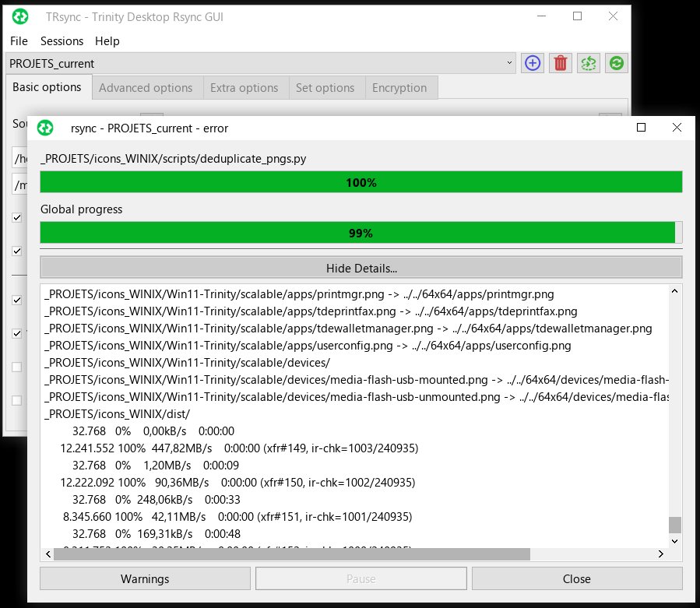Click the add session plus icon
The height and width of the screenshot is (608, 700).
click(533, 63)
